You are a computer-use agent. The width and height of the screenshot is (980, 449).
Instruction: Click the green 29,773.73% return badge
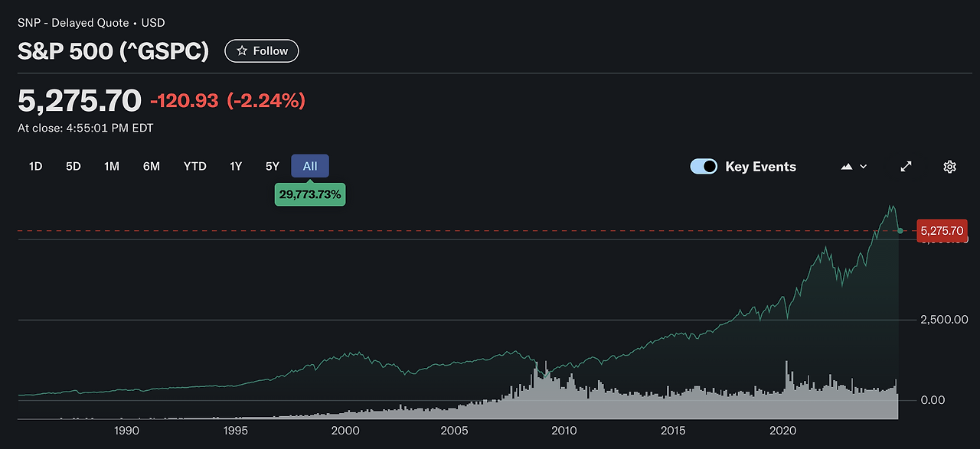click(x=310, y=194)
